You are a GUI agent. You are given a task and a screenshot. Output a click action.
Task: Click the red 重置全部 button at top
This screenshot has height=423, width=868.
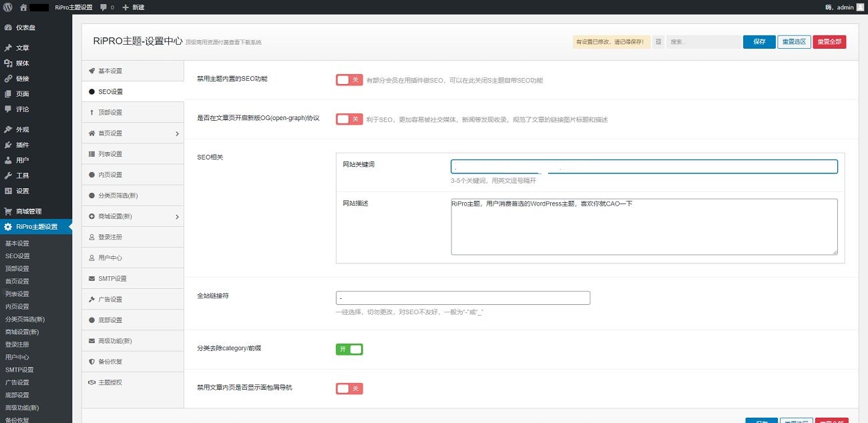829,41
